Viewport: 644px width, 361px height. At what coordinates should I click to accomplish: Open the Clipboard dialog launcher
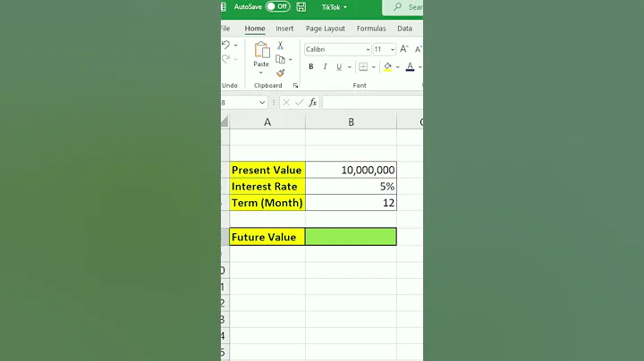click(295, 85)
